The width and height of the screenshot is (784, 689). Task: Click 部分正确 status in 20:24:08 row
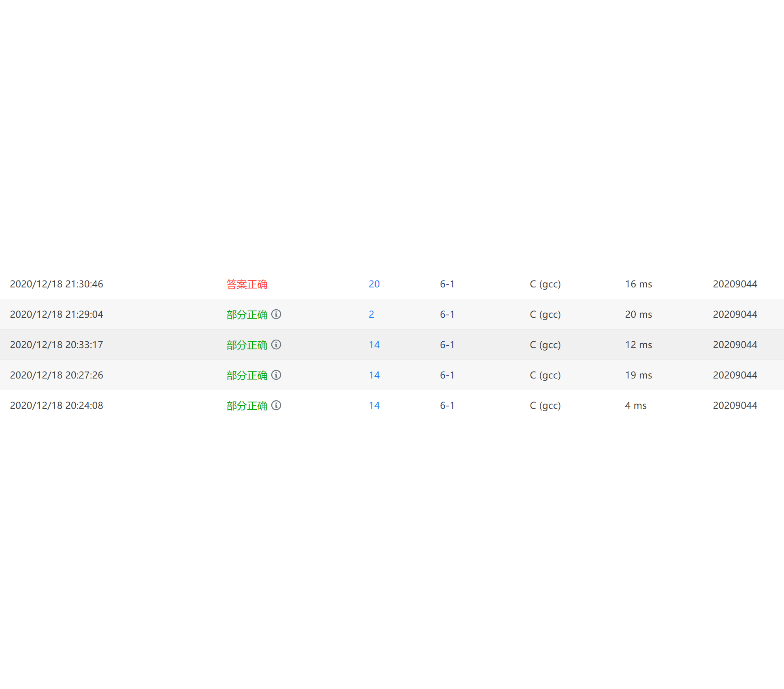pyautogui.click(x=247, y=406)
